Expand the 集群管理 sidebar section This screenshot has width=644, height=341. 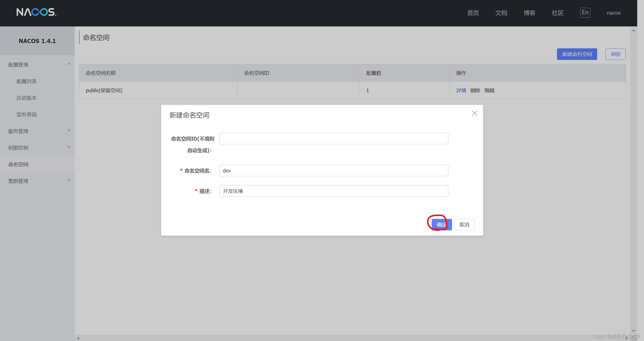tap(37, 181)
